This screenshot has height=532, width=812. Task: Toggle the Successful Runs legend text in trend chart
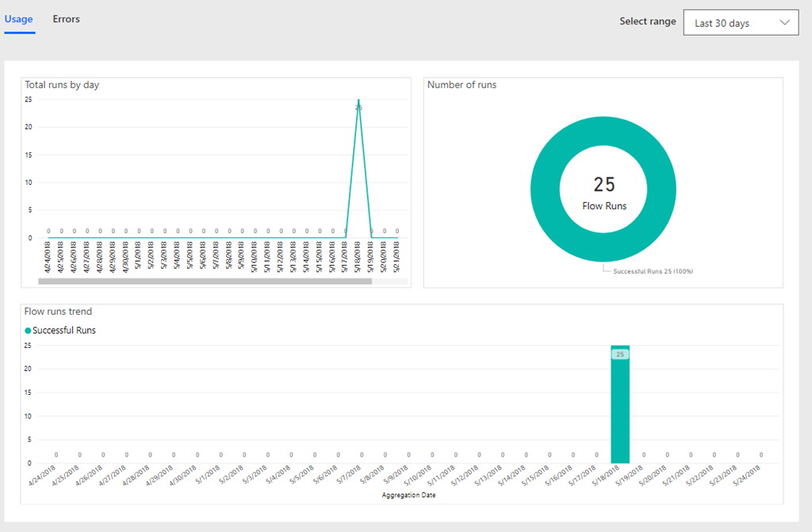pos(64,331)
